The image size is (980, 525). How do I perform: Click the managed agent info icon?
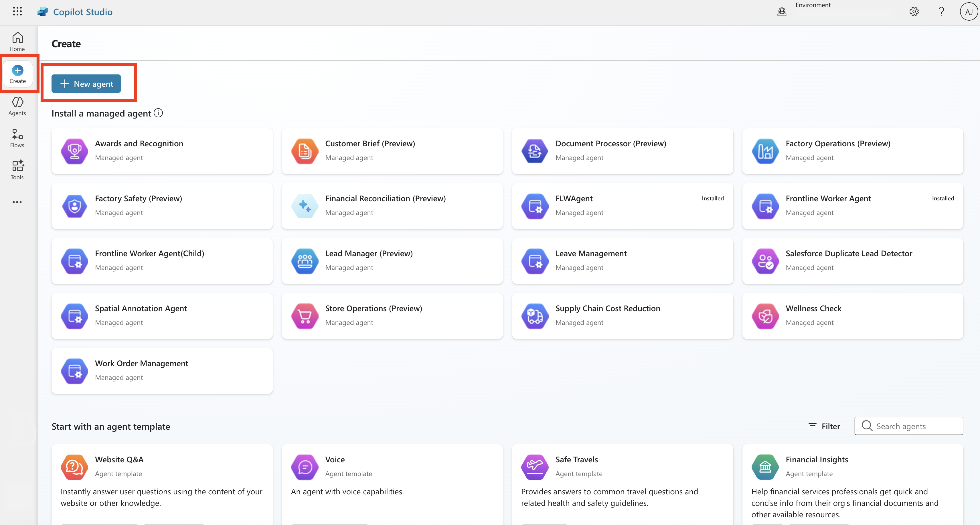[158, 113]
